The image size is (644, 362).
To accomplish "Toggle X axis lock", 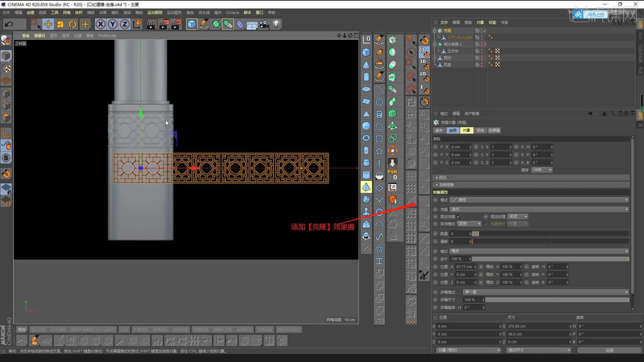I will pos(101,24).
